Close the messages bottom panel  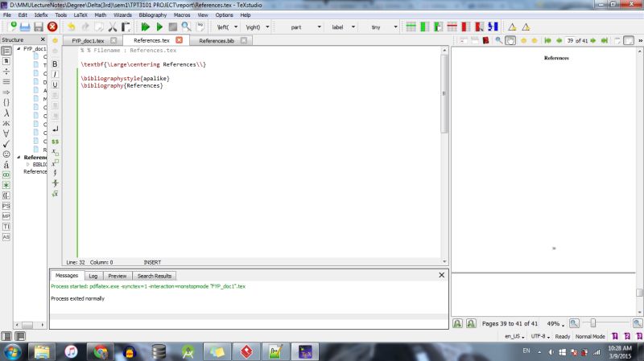(x=441, y=275)
